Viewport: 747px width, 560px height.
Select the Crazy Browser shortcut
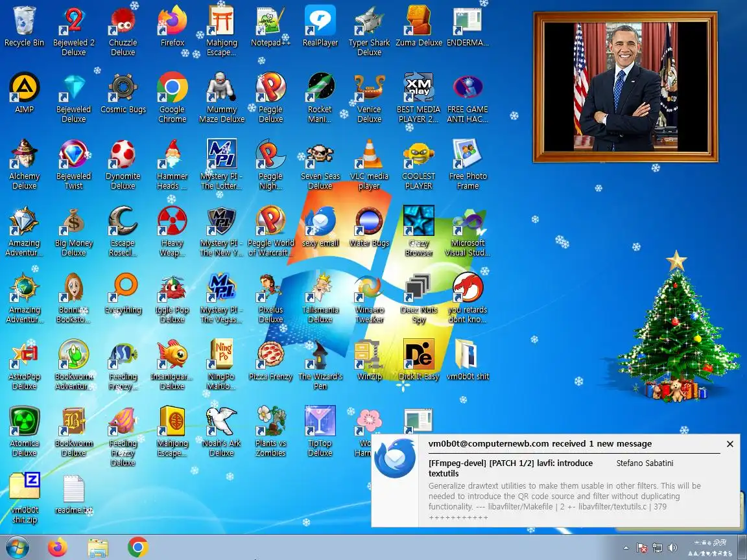(419, 231)
